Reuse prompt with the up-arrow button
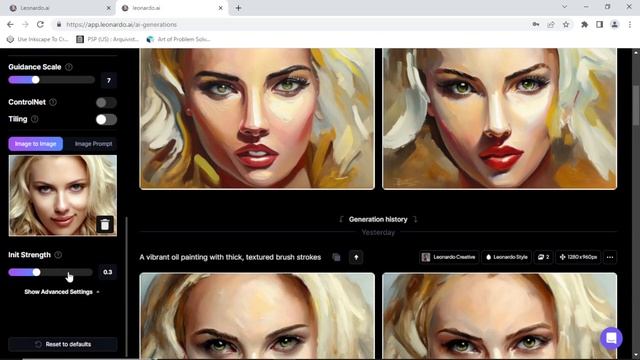 point(356,257)
